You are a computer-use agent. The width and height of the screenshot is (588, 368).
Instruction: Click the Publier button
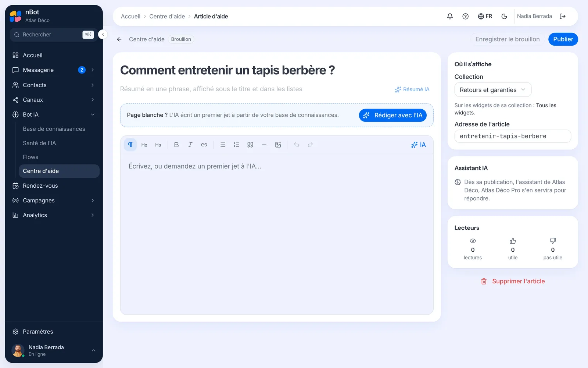point(563,39)
